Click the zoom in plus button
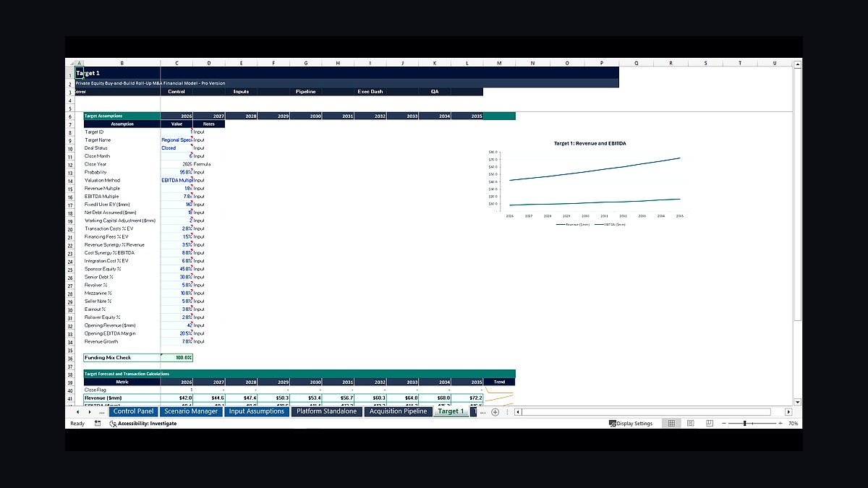The height and width of the screenshot is (488, 868). pyautogui.click(x=780, y=424)
